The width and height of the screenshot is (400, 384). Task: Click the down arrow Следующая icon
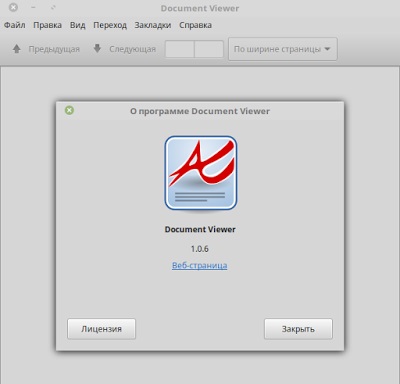[x=97, y=49]
